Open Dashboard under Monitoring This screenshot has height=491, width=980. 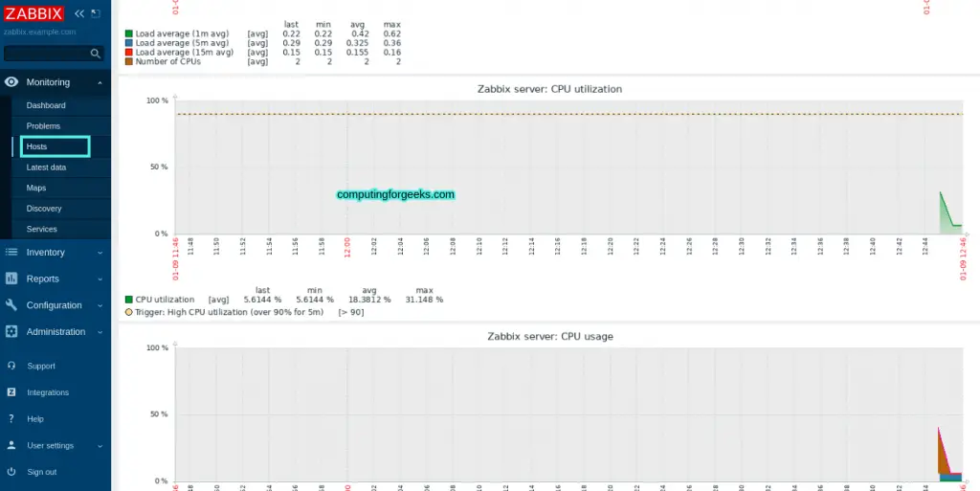(46, 105)
